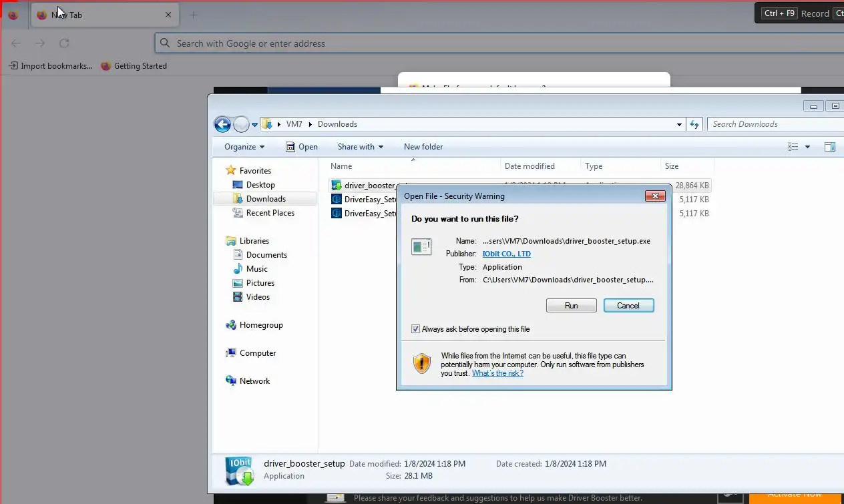Click VM7 in the address breadcrumb

pyautogui.click(x=294, y=124)
